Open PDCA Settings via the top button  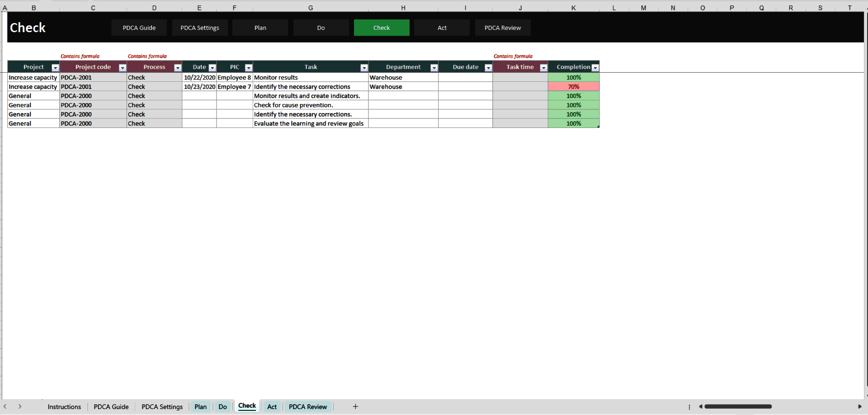coord(199,28)
